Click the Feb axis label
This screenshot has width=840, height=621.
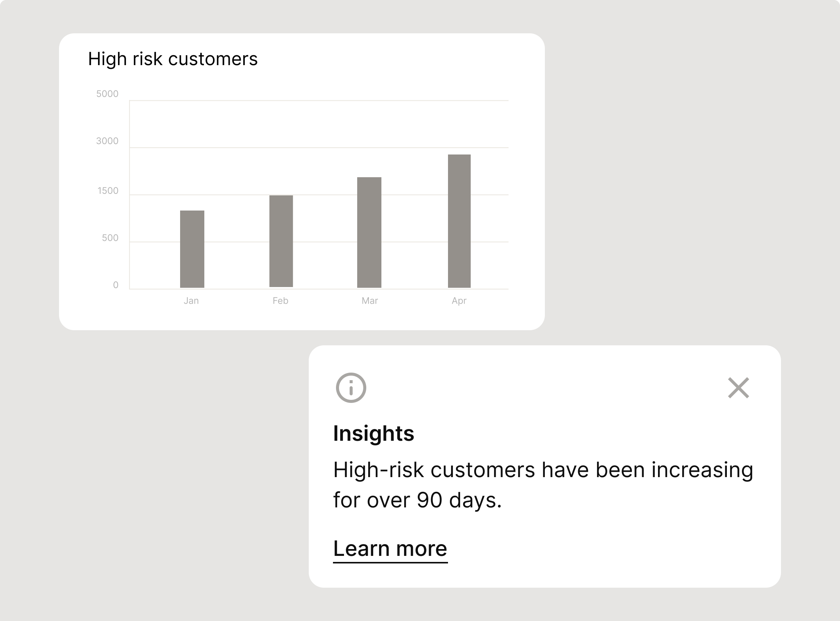point(280,301)
